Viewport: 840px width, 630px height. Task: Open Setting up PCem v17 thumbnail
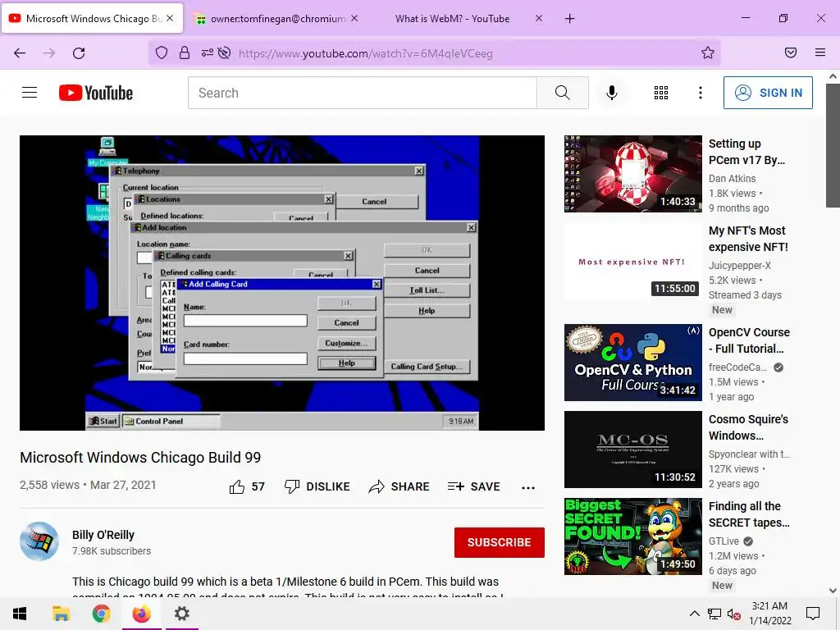(x=633, y=174)
